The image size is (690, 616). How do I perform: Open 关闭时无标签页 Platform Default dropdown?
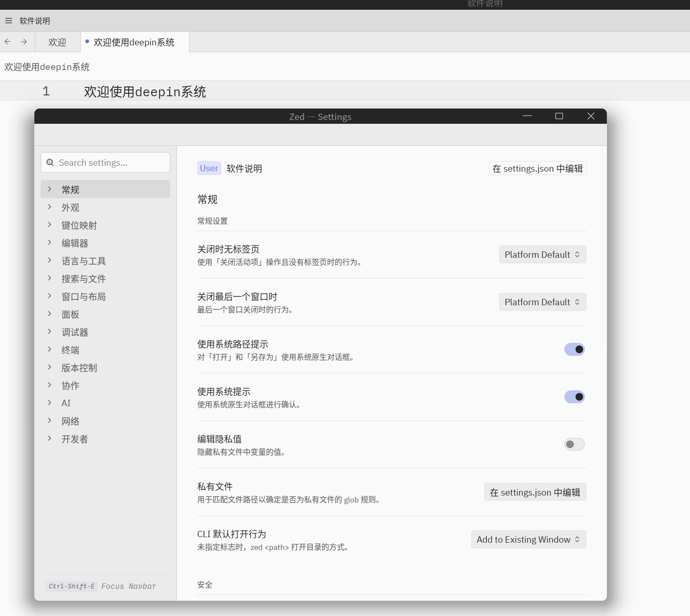coord(542,254)
